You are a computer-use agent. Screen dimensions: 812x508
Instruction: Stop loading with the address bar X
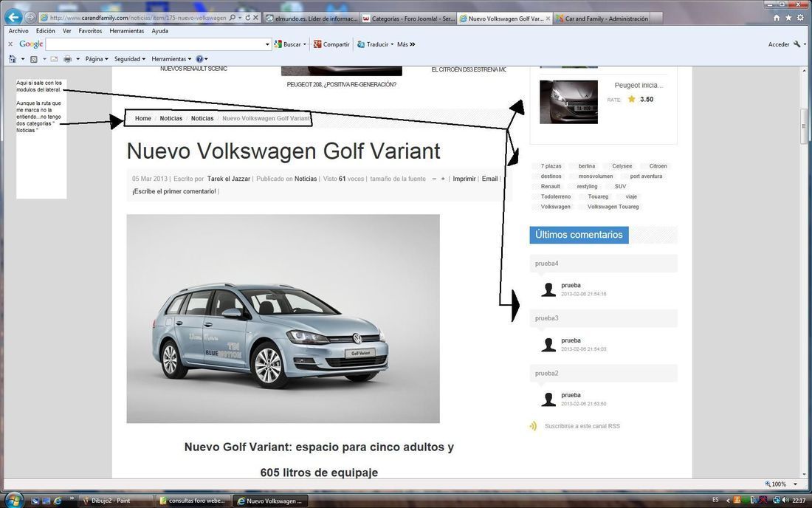[256, 18]
